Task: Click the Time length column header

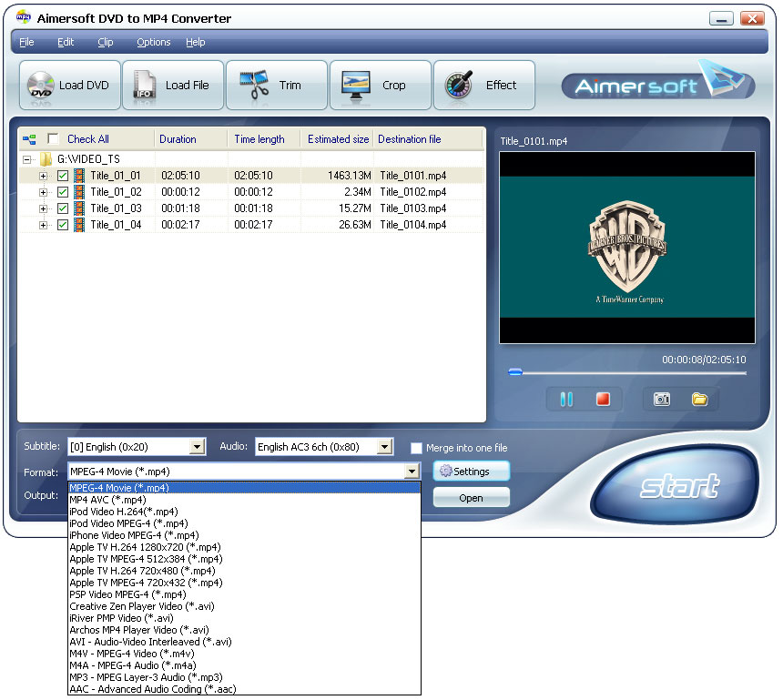Action: 264,139
